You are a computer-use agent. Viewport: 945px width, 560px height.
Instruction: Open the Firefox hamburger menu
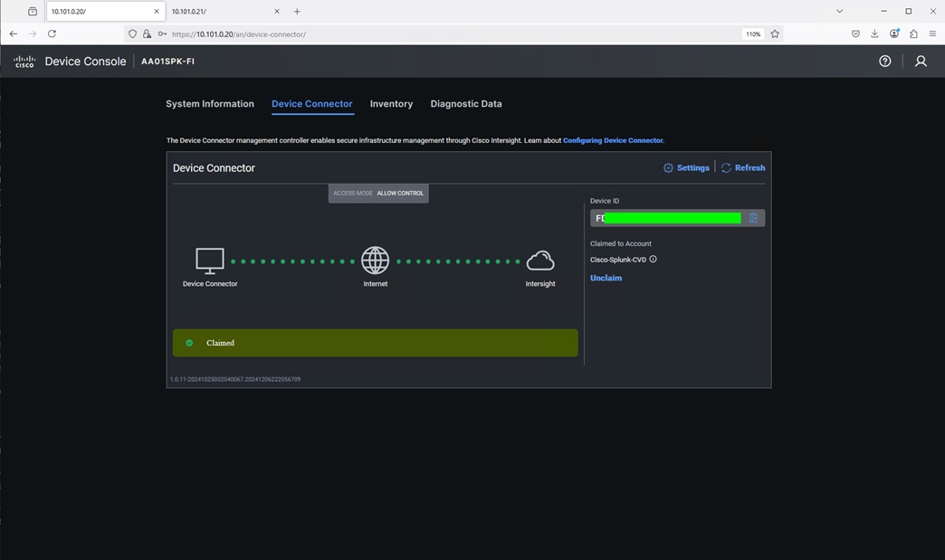tap(932, 33)
